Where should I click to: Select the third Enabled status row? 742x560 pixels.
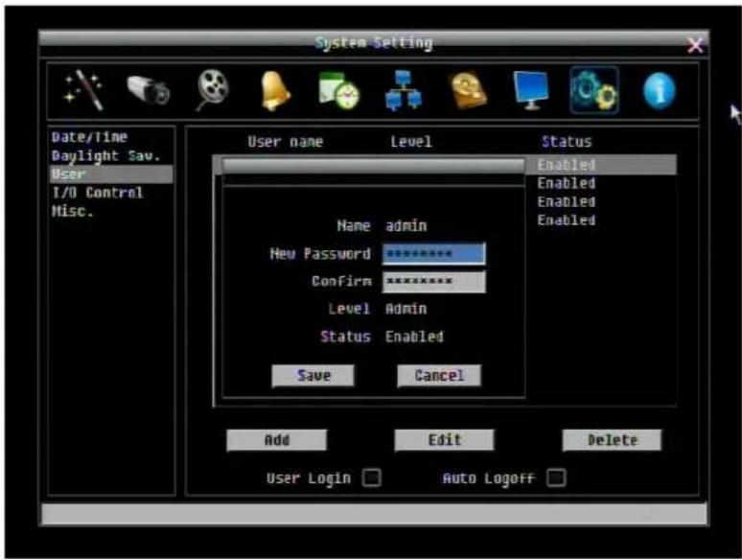[567, 201]
